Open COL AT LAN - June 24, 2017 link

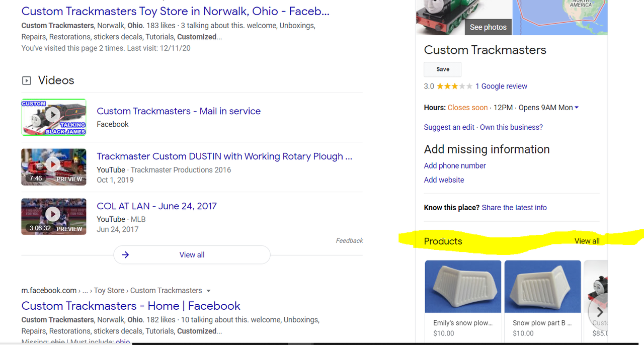(x=156, y=206)
